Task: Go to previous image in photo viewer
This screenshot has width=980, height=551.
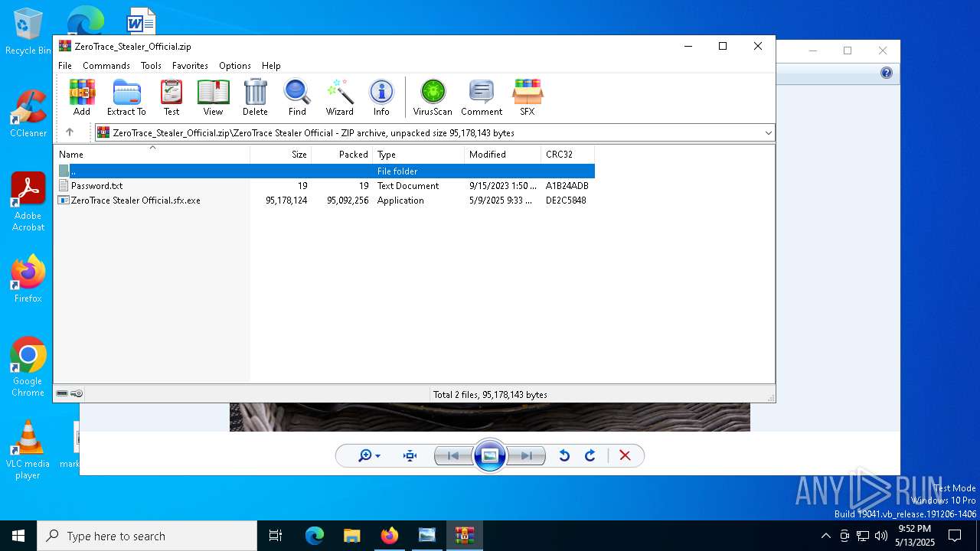Action: (x=452, y=455)
